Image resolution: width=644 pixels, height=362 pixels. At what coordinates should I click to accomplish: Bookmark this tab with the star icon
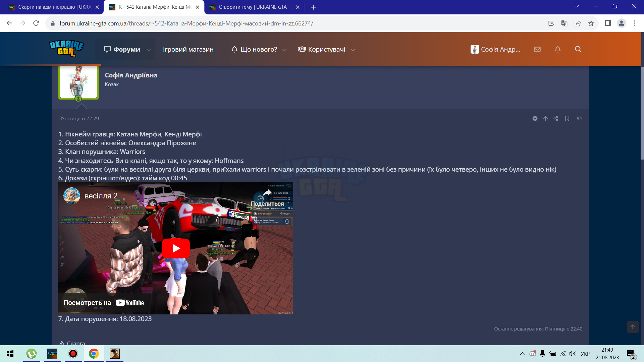[591, 23]
